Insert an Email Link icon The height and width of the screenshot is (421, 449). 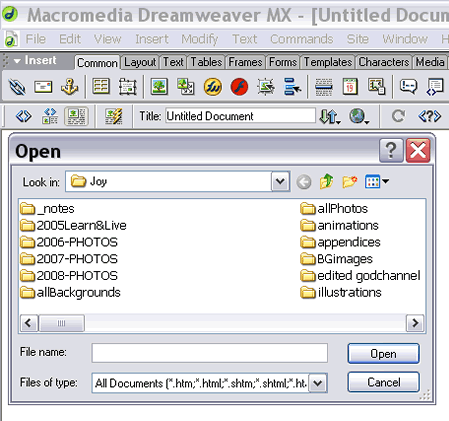point(43,87)
